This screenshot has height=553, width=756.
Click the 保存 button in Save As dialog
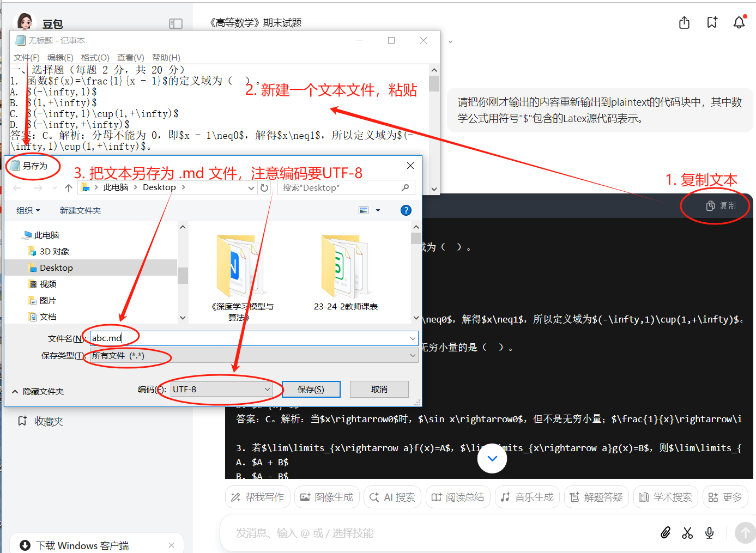point(311,389)
